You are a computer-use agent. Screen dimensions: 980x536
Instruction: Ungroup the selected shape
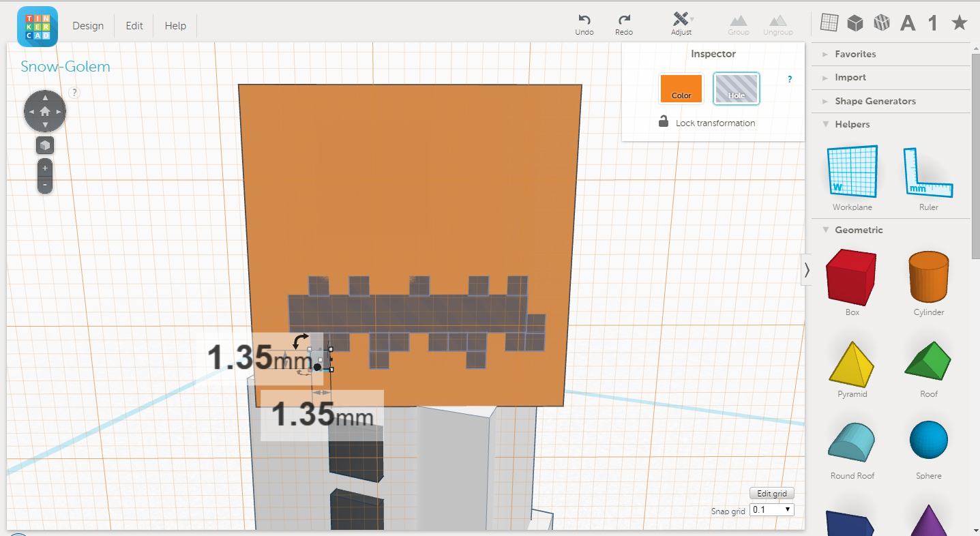[x=778, y=25]
